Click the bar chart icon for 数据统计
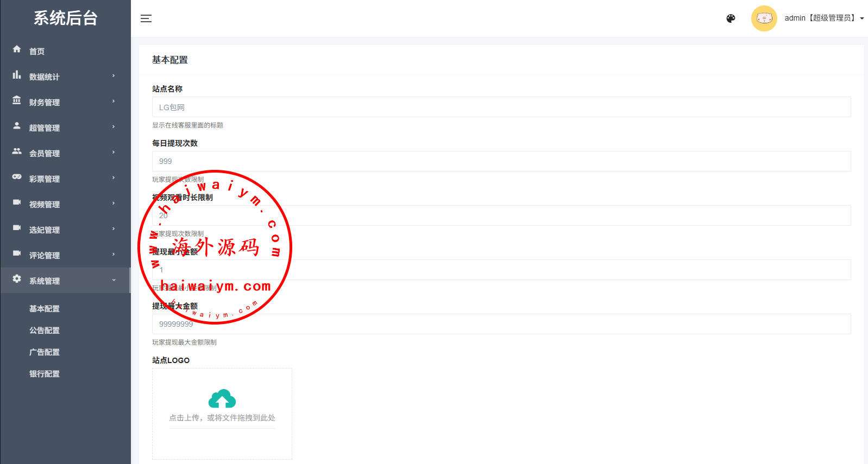This screenshot has width=868, height=464. point(17,75)
